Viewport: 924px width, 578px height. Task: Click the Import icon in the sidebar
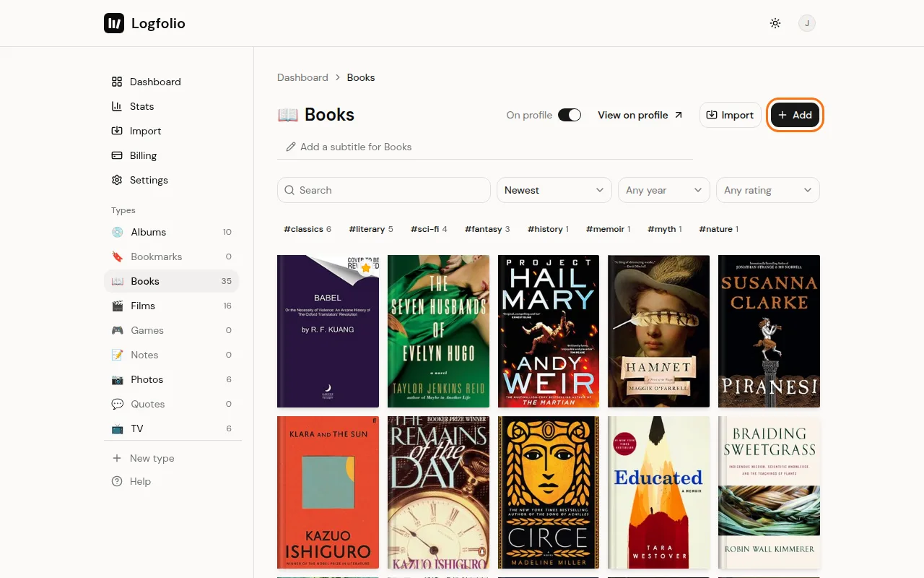117,131
